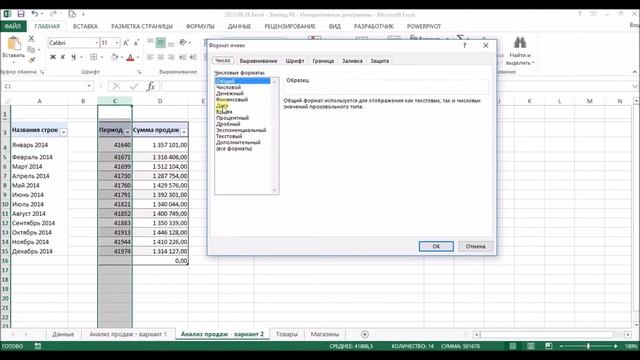The height and width of the screenshot is (360, 640).
Task: Center cell text horizontally
Action: coord(161,57)
